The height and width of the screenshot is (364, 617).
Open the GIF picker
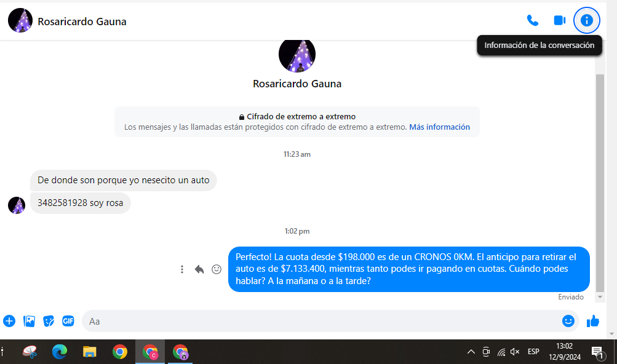tap(68, 321)
